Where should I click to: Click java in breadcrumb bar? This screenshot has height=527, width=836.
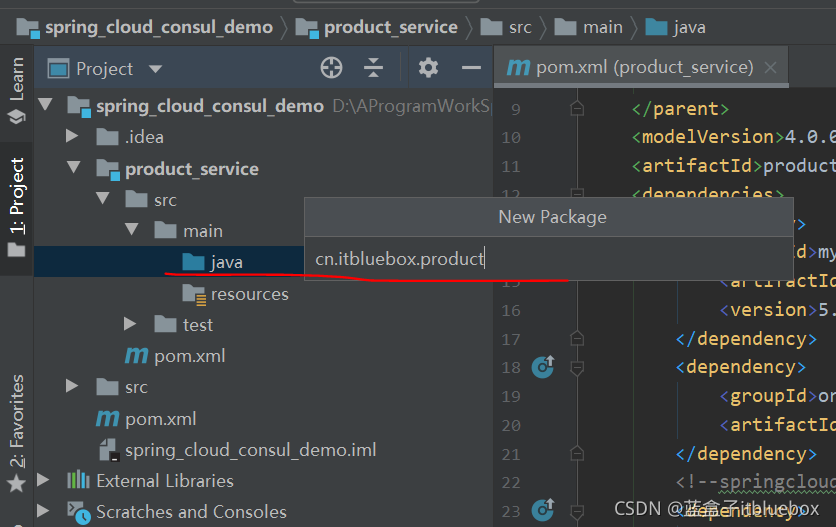tap(689, 27)
